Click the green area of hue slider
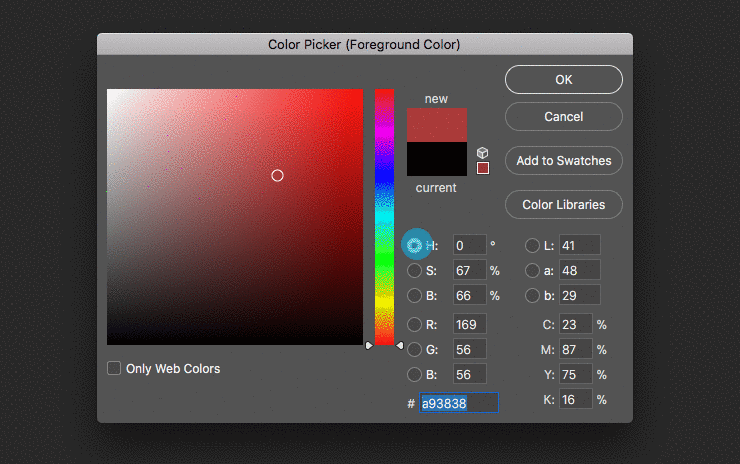 coord(384,262)
